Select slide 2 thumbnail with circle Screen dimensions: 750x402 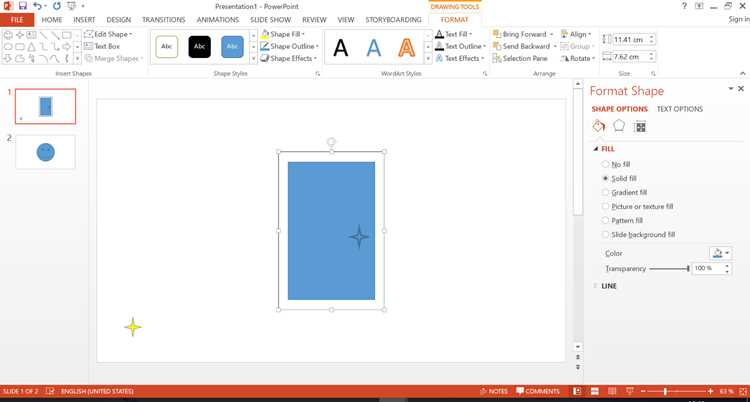[x=45, y=152]
